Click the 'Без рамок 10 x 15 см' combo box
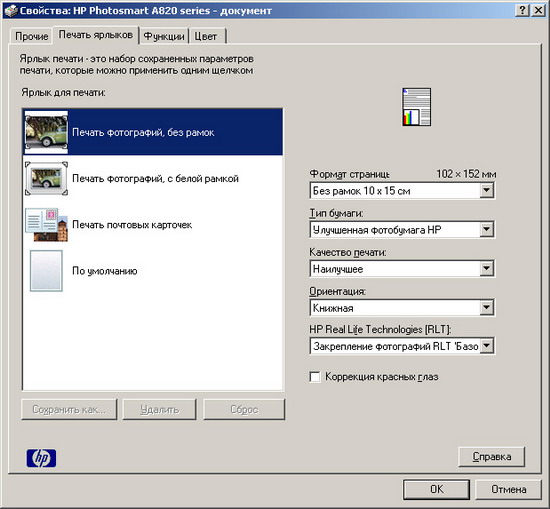 coord(402,190)
